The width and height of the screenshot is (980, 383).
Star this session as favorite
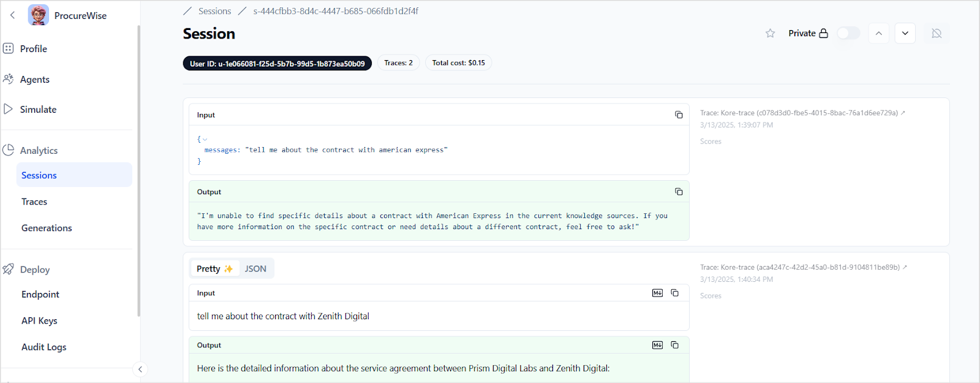pyautogui.click(x=770, y=33)
